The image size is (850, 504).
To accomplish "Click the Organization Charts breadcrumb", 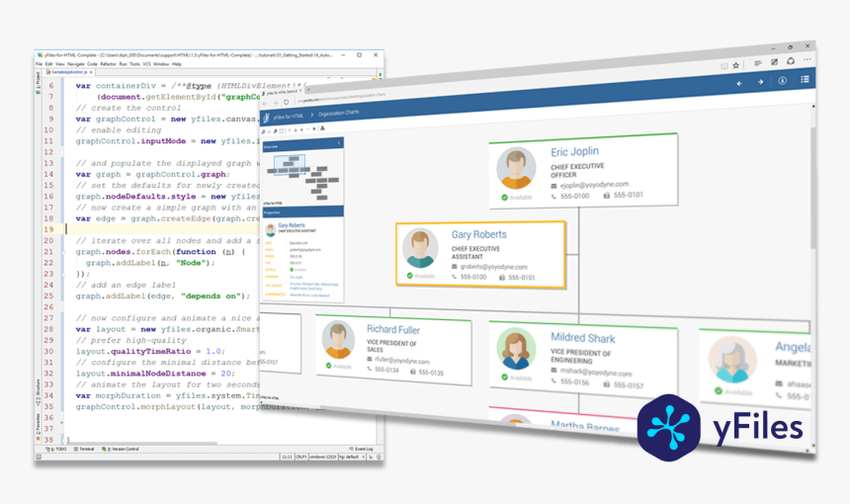I will tap(338, 113).
